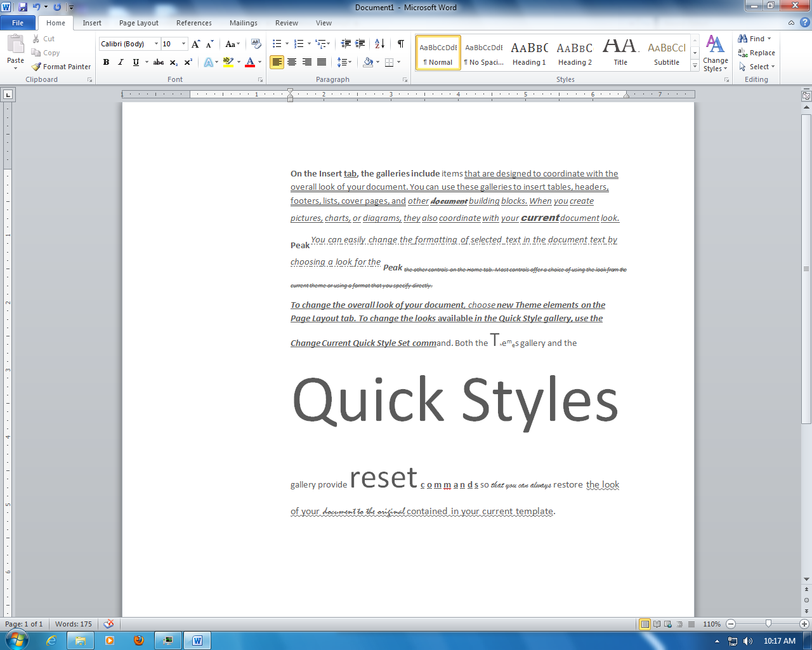
Task: Open Microsoft Word in the taskbar
Action: coord(197,640)
